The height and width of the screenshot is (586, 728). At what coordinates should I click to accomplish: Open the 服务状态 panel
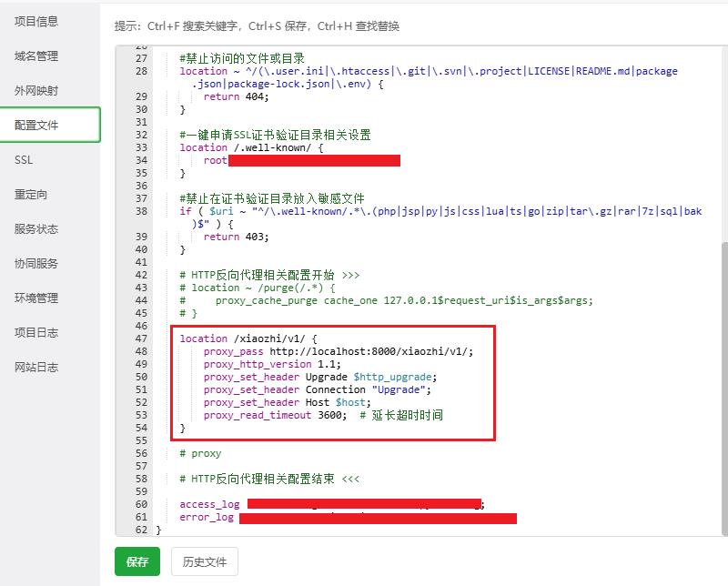(x=35, y=229)
